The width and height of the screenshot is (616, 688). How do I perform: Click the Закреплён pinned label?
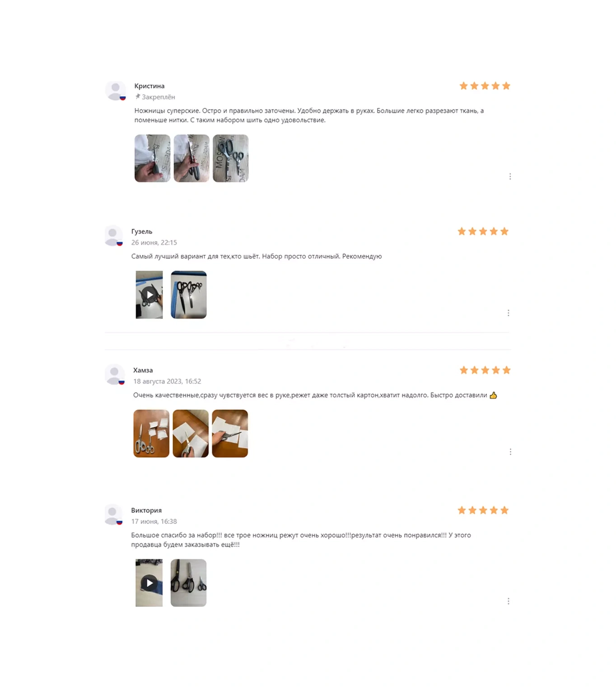(x=155, y=97)
